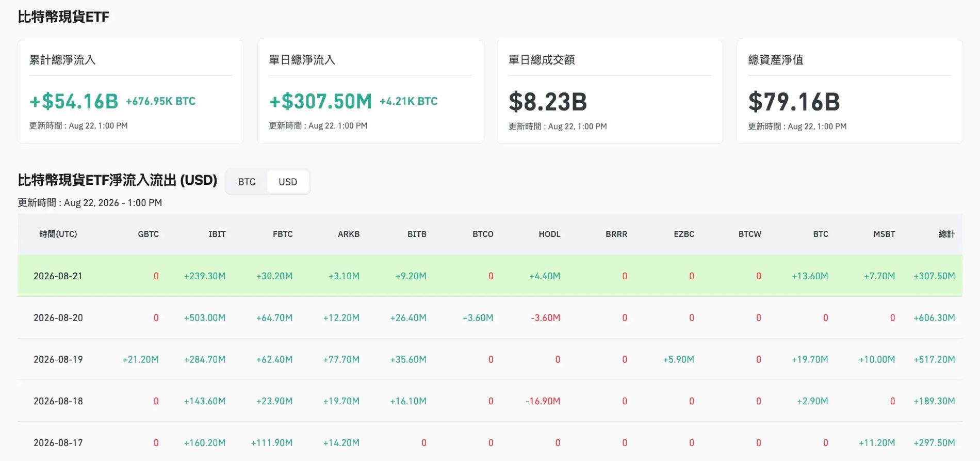Click the +4.21K BTC figure

click(409, 101)
